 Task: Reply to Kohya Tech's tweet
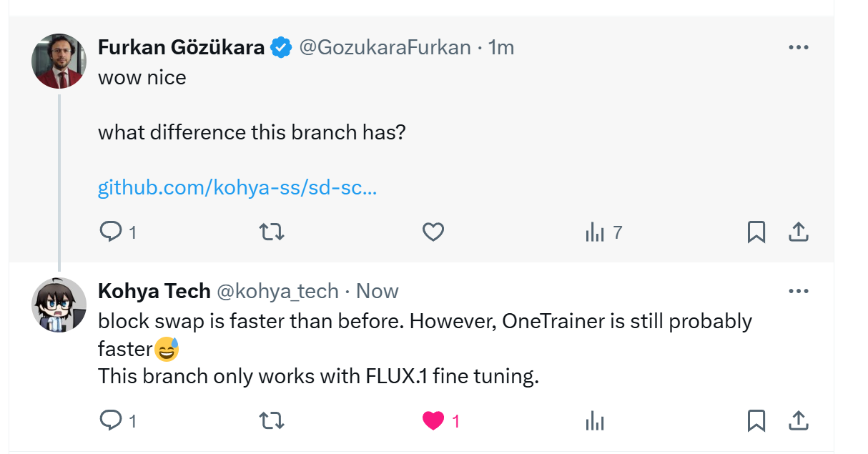click(110, 420)
